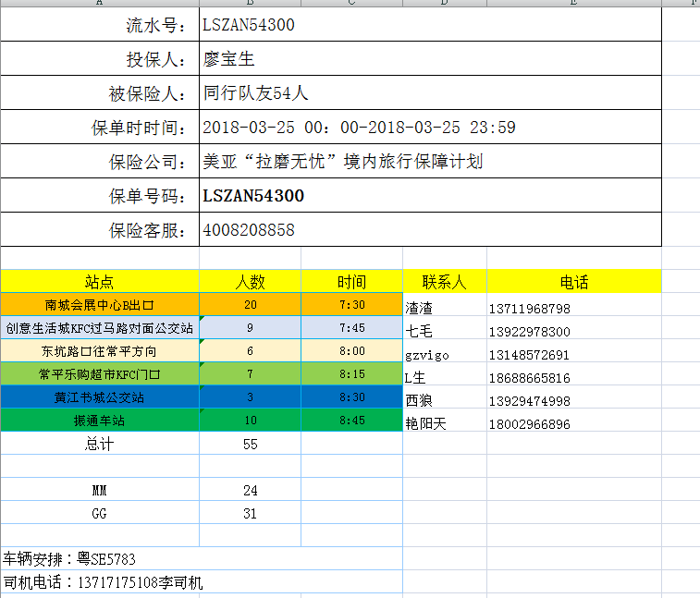Select the 总计 label cell
The width and height of the screenshot is (700, 598).
[100, 444]
